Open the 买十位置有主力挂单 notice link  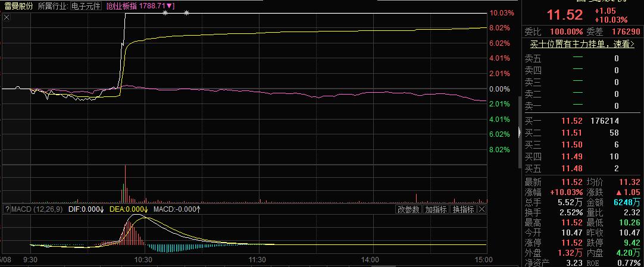582,44
